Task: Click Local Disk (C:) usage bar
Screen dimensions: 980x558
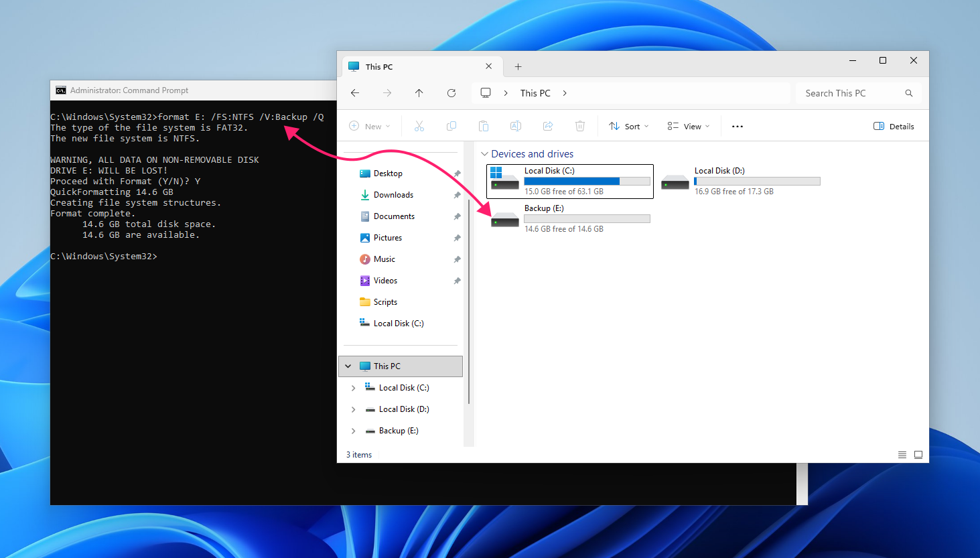Action: click(x=587, y=181)
